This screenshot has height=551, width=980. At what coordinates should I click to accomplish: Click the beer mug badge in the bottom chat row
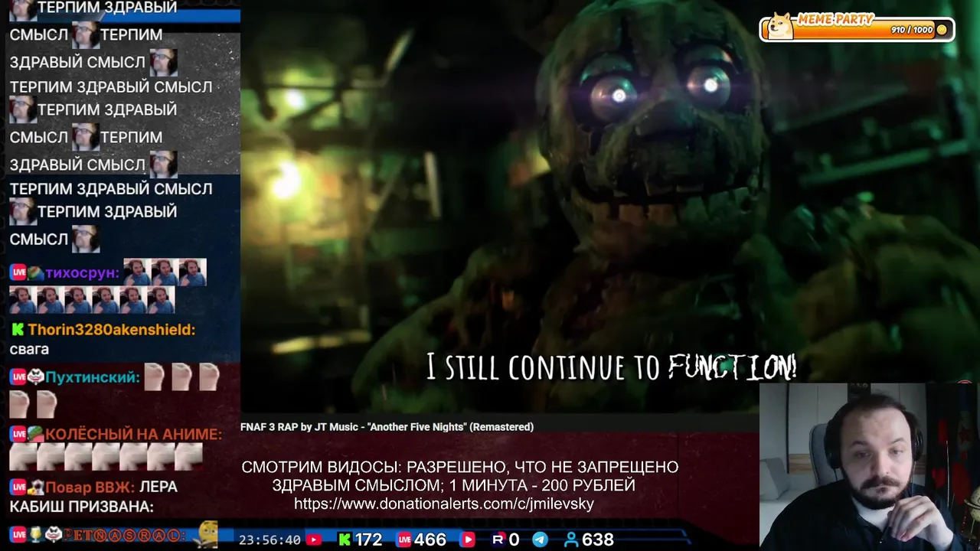click(x=35, y=534)
